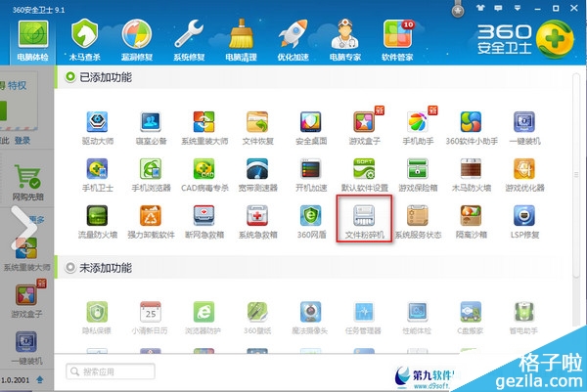Open 手机助手 tool
This screenshot has height=392, width=587.
pos(418,128)
